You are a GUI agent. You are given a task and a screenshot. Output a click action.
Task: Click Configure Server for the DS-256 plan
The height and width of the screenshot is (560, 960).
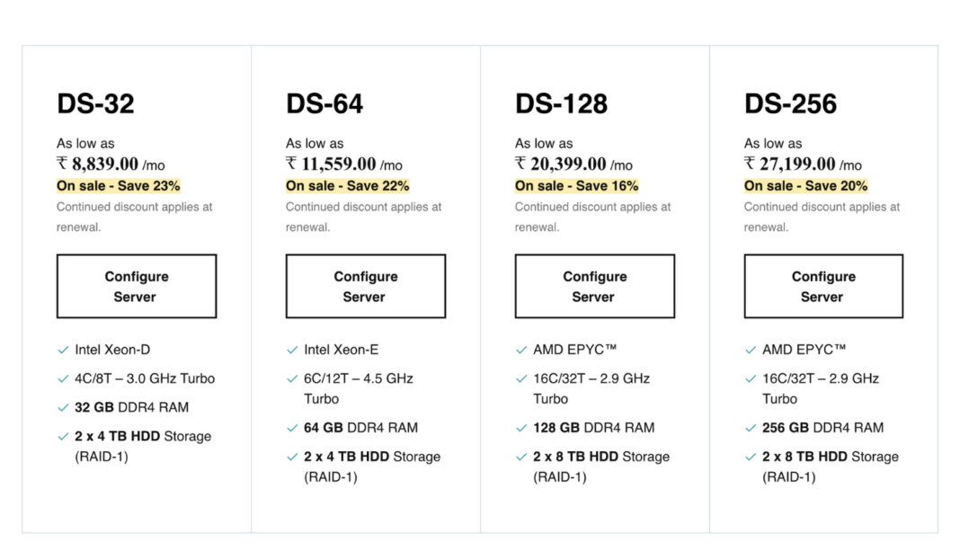coord(823,286)
